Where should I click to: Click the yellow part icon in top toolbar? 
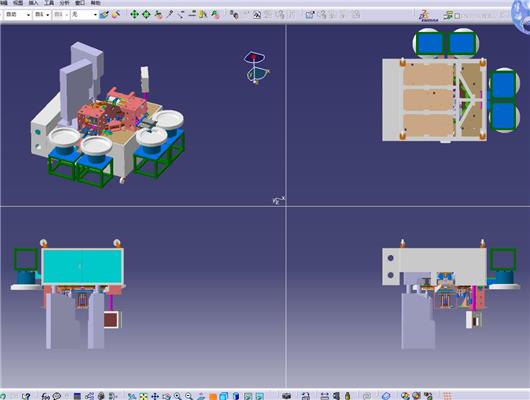click(203, 14)
